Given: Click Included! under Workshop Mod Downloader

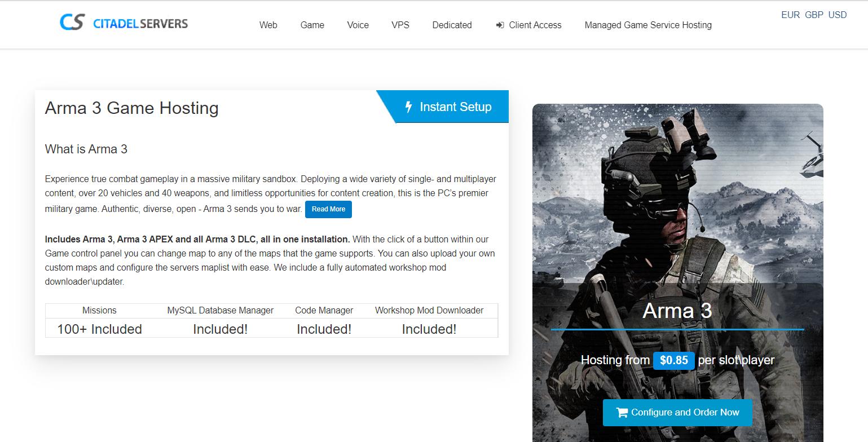Looking at the screenshot, I should pyautogui.click(x=429, y=329).
